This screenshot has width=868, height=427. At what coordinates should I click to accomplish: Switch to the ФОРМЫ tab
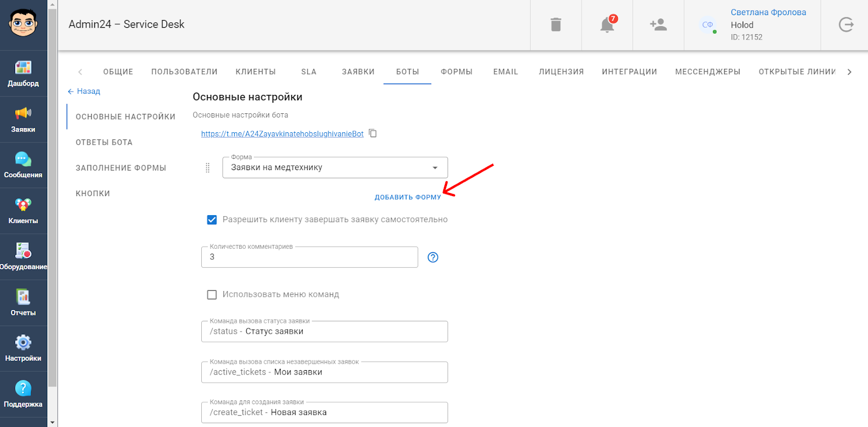(456, 72)
